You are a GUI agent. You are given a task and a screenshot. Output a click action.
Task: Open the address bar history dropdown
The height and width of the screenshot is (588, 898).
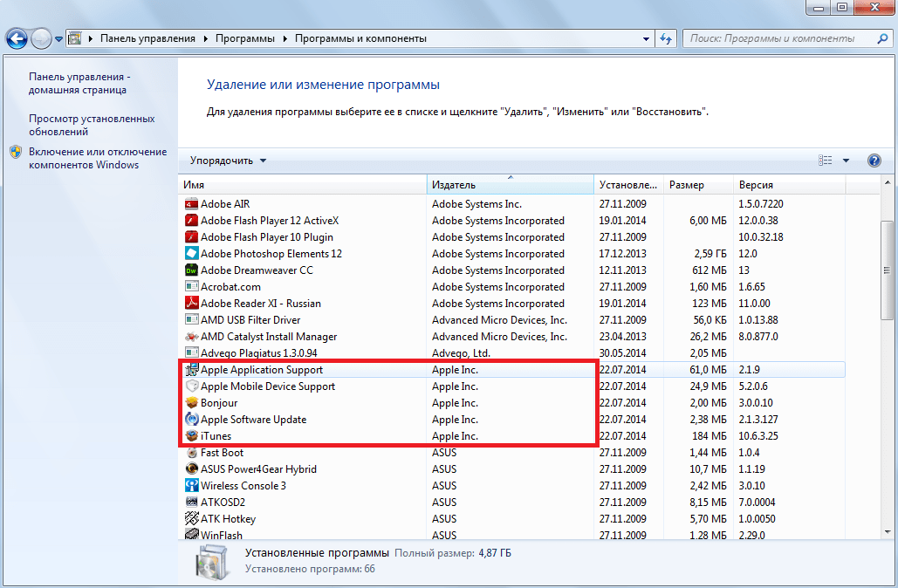click(646, 38)
